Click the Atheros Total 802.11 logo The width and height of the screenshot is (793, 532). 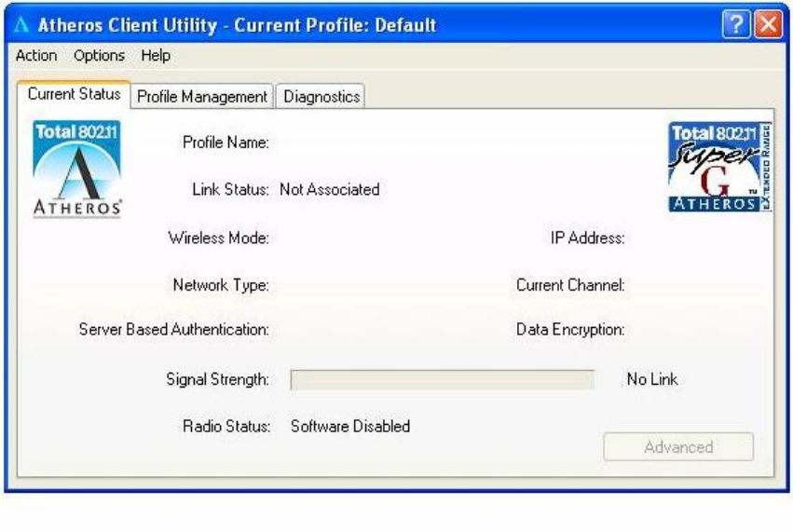[x=76, y=169]
